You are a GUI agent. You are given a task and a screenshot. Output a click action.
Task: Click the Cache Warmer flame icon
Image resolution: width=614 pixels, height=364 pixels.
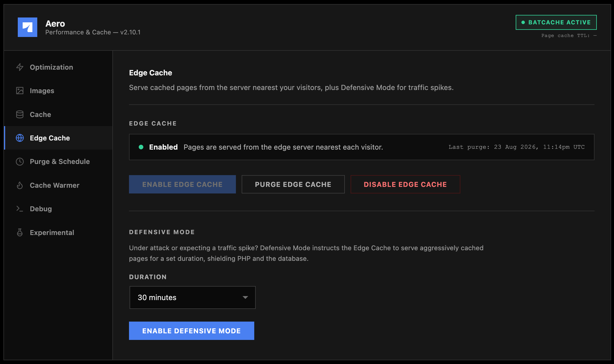click(x=20, y=185)
